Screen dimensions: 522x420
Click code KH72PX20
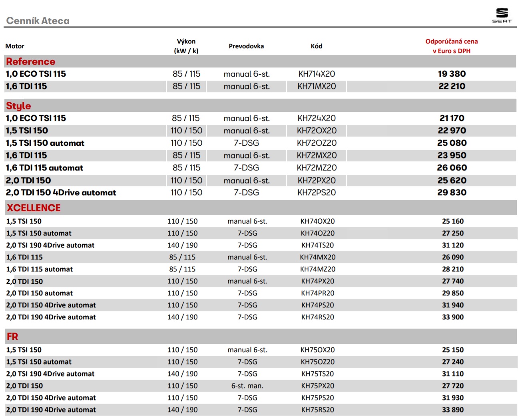pyautogui.click(x=317, y=180)
